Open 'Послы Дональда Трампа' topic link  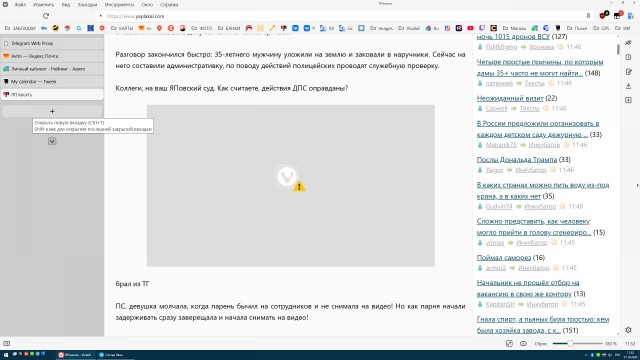[517, 160]
